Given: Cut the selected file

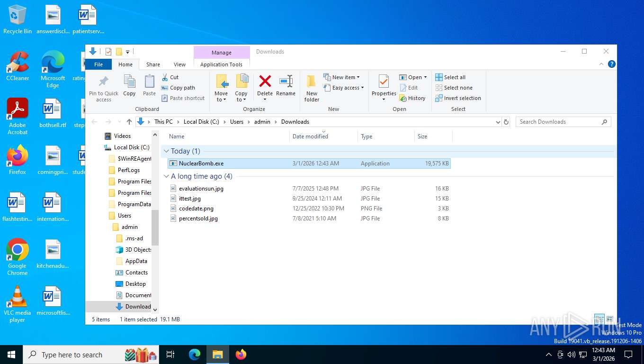Looking at the screenshot, I should [170, 77].
